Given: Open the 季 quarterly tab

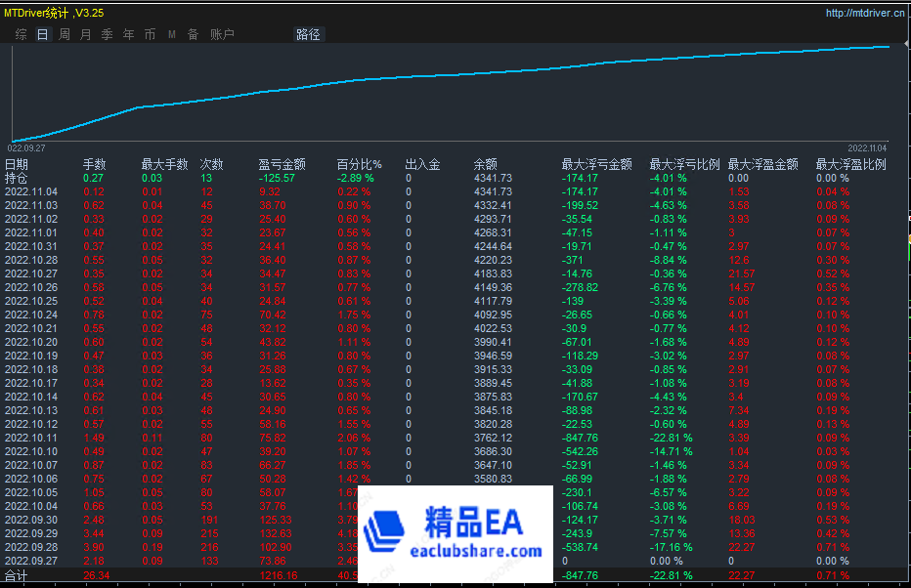Looking at the screenshot, I should click(108, 34).
